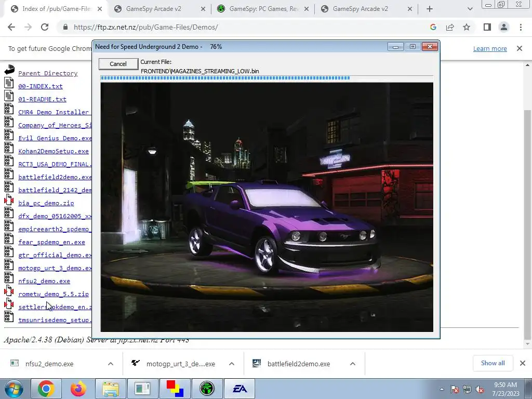Click the archive icon beside rometw_demo_5.5.zip

point(9,290)
